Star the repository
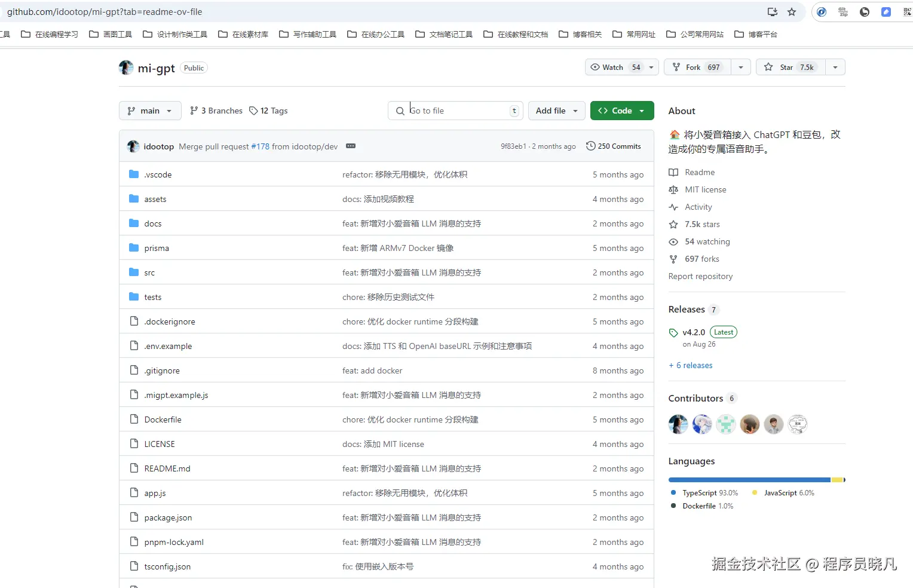The height and width of the screenshot is (588, 913). click(791, 67)
